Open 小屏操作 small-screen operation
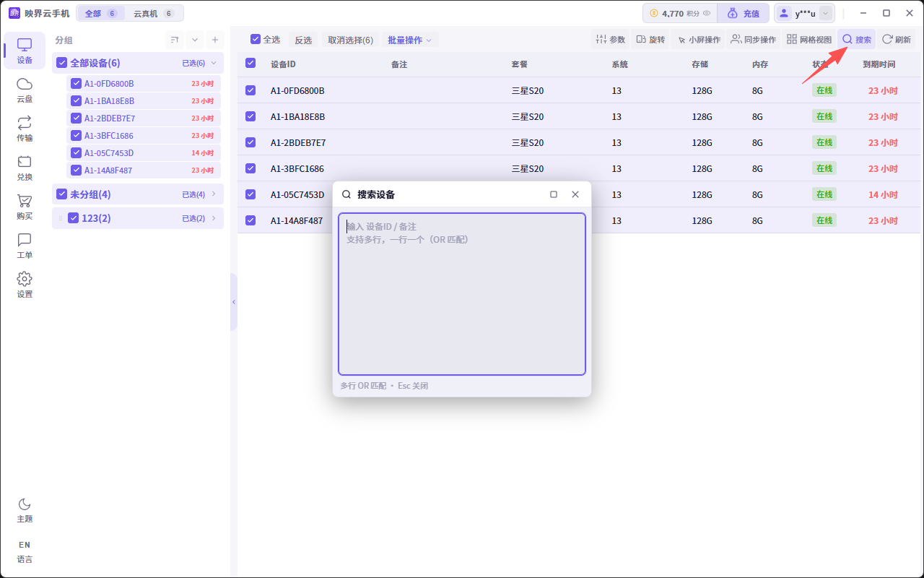Image resolution: width=924 pixels, height=578 pixels. click(x=698, y=40)
